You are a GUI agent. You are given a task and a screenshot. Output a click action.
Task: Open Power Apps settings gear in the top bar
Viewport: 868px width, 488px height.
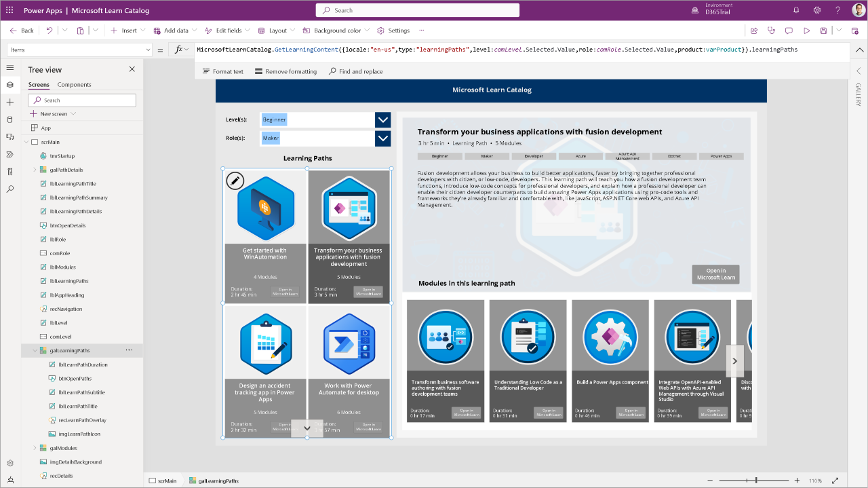(x=817, y=10)
